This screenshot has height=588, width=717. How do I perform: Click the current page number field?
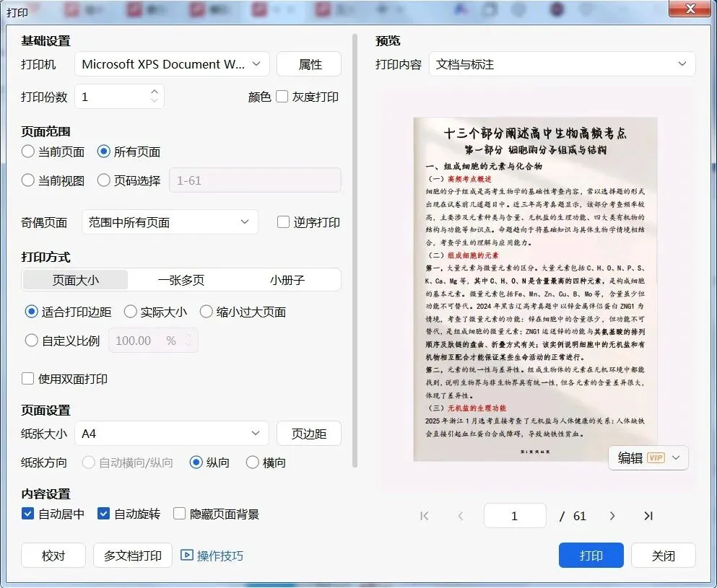pyautogui.click(x=515, y=516)
